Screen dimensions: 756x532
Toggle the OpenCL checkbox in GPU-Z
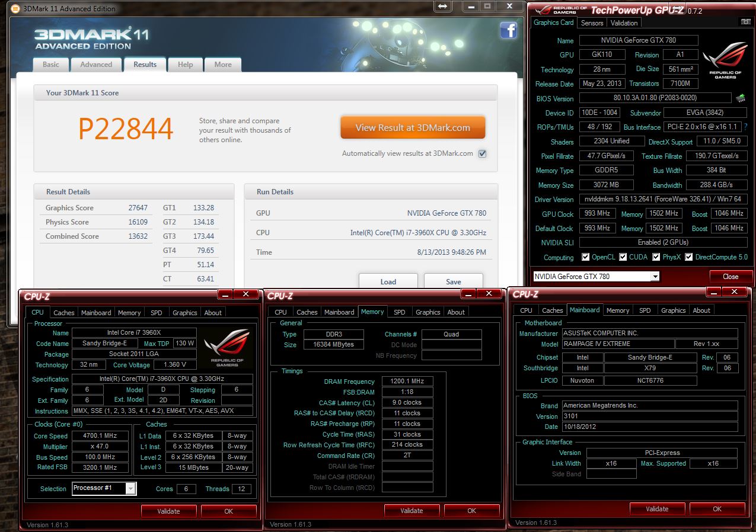click(x=585, y=257)
